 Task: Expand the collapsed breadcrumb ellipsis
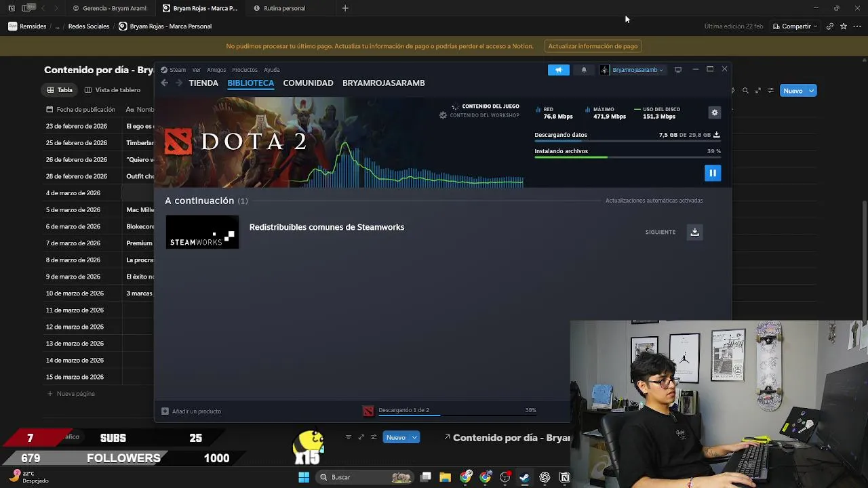(x=57, y=26)
